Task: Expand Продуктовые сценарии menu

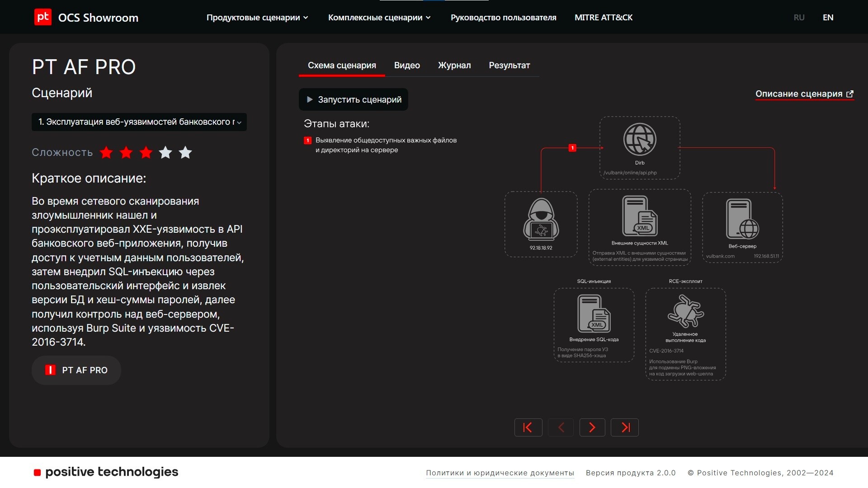Action: [257, 18]
